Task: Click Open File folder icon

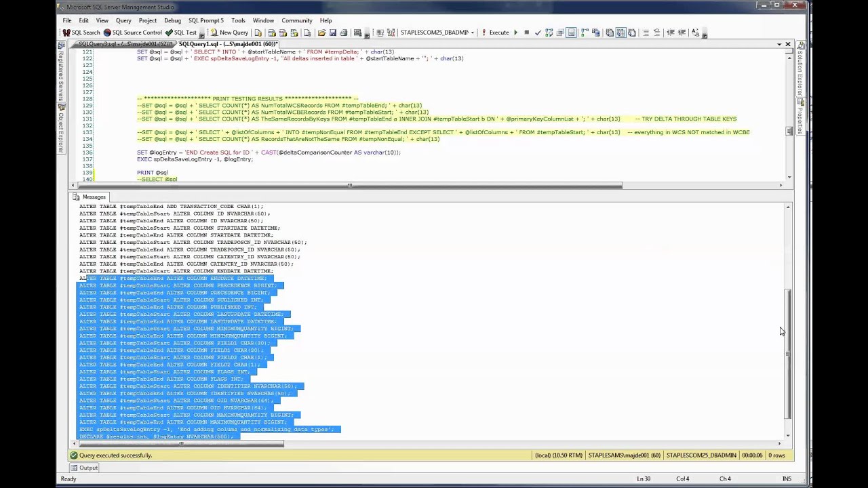Action: (x=321, y=33)
